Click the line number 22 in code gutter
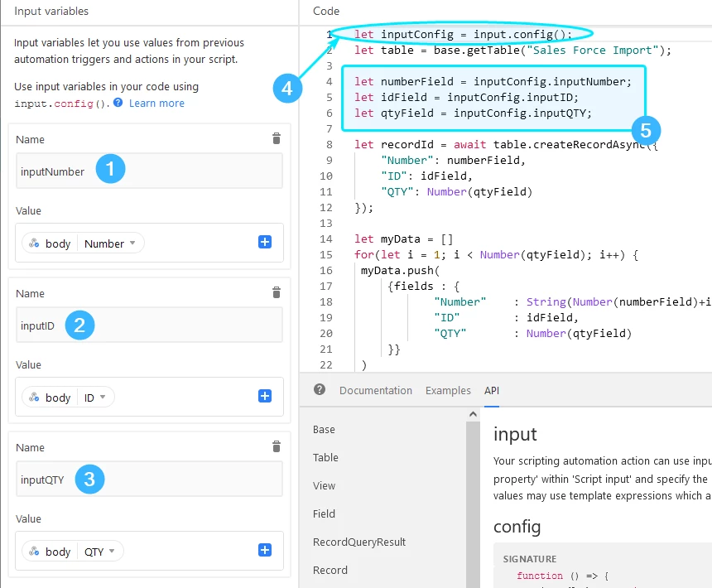712x588 pixels. coord(326,364)
